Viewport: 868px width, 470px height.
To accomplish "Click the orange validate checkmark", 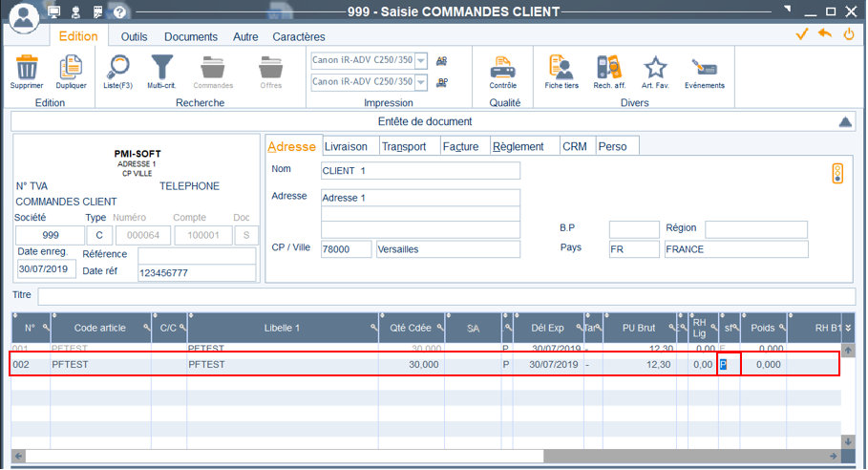I will point(801,34).
